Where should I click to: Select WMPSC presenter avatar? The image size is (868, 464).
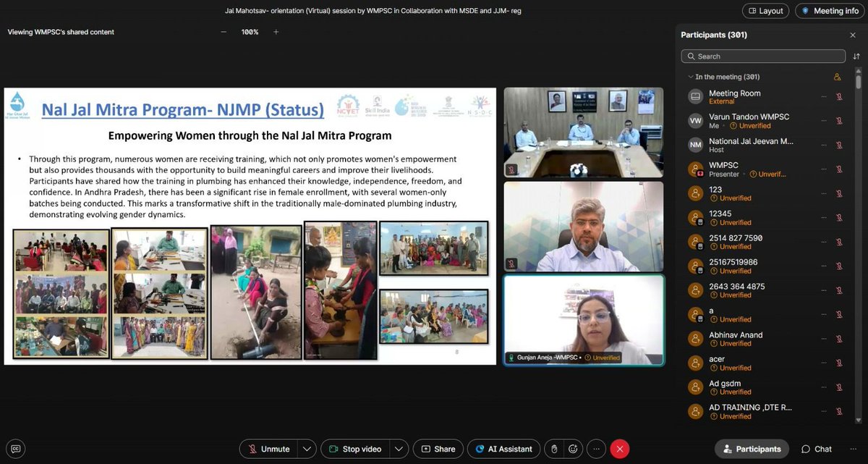695,169
